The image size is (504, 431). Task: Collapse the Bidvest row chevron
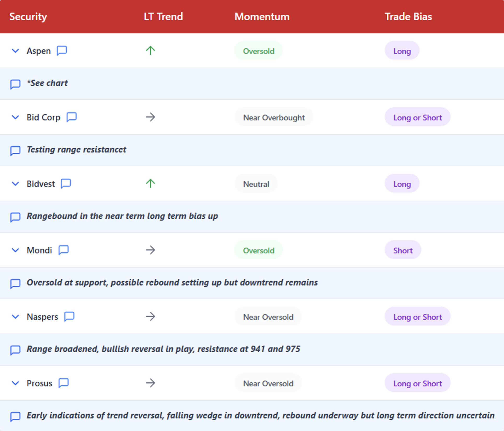click(15, 184)
